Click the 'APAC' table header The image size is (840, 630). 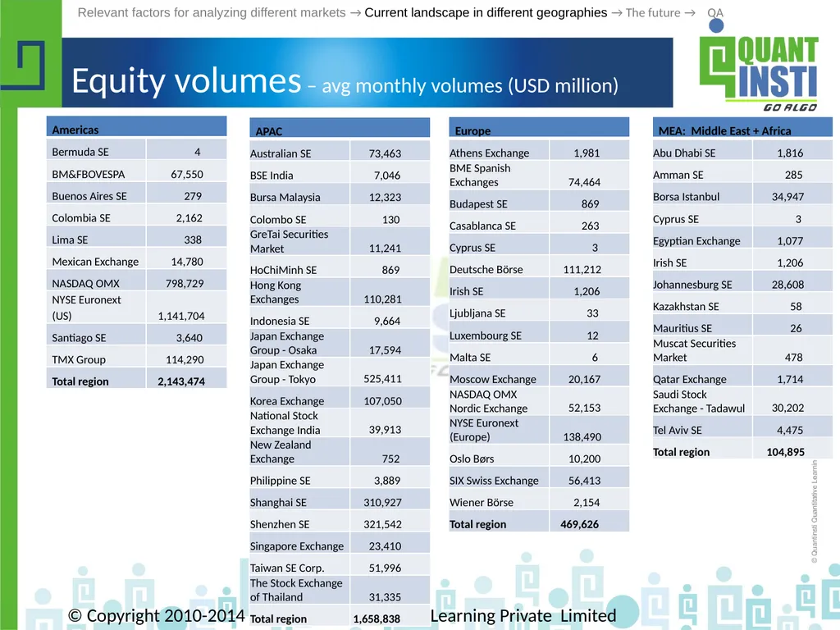(340, 127)
